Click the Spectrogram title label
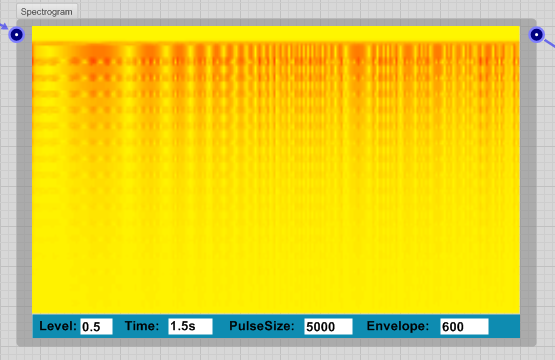This screenshot has height=360, width=555. (47, 12)
